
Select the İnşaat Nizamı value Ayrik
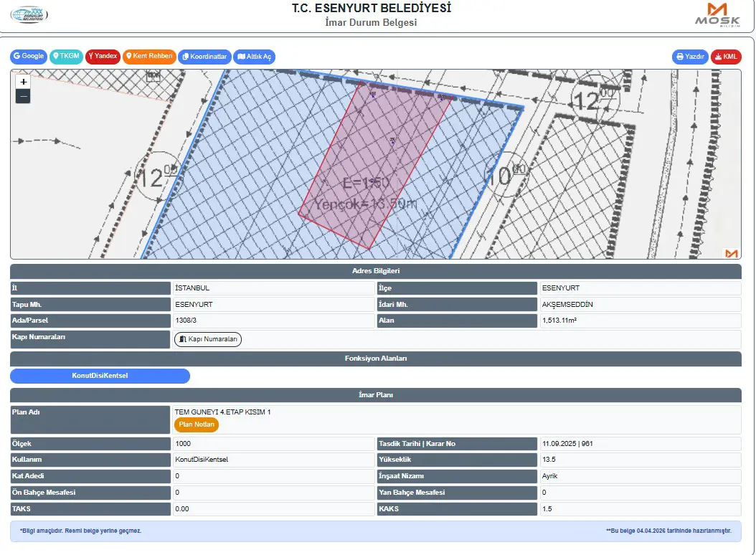(x=549, y=476)
